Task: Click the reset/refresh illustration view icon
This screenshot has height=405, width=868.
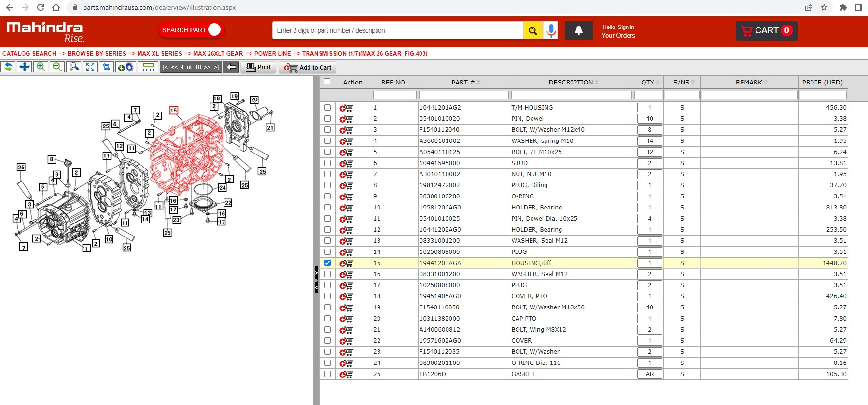Action: click(8, 67)
